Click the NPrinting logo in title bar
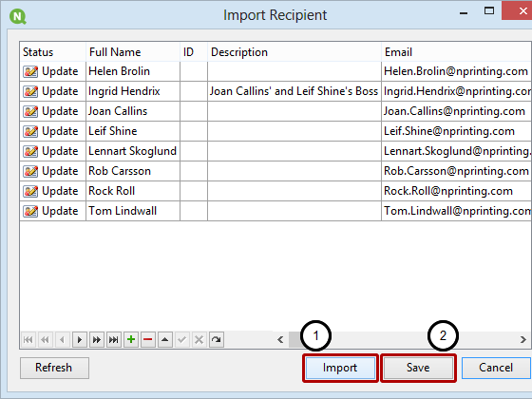The width and height of the screenshot is (532, 399). (18, 16)
